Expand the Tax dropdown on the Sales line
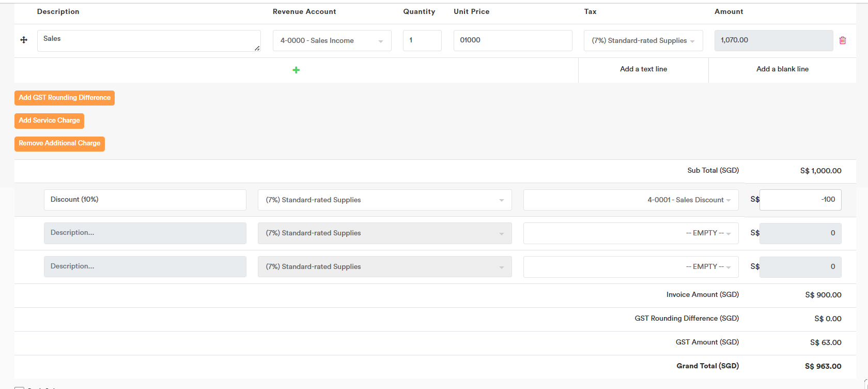This screenshot has width=868, height=389. pyautogui.click(x=643, y=41)
